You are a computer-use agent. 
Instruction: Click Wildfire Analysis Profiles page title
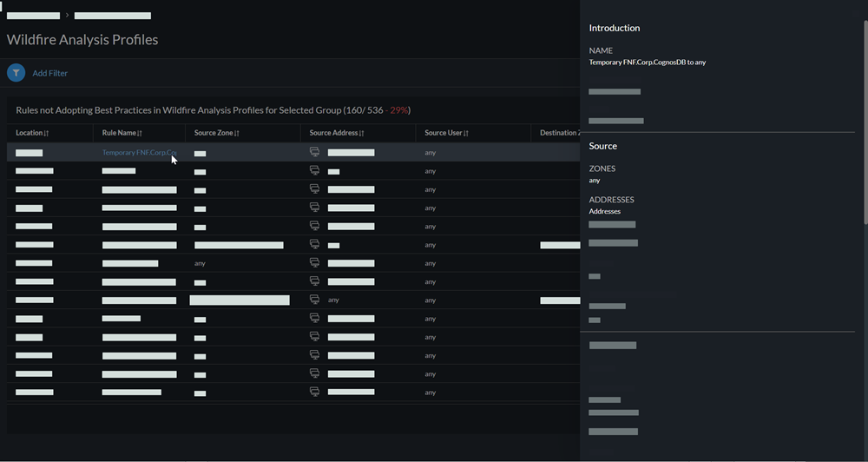(82, 40)
